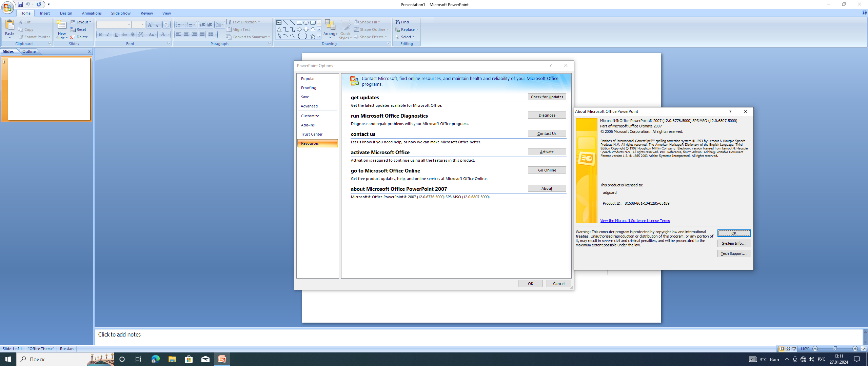
Task: Toggle Bold formatting button
Action: [x=100, y=35]
